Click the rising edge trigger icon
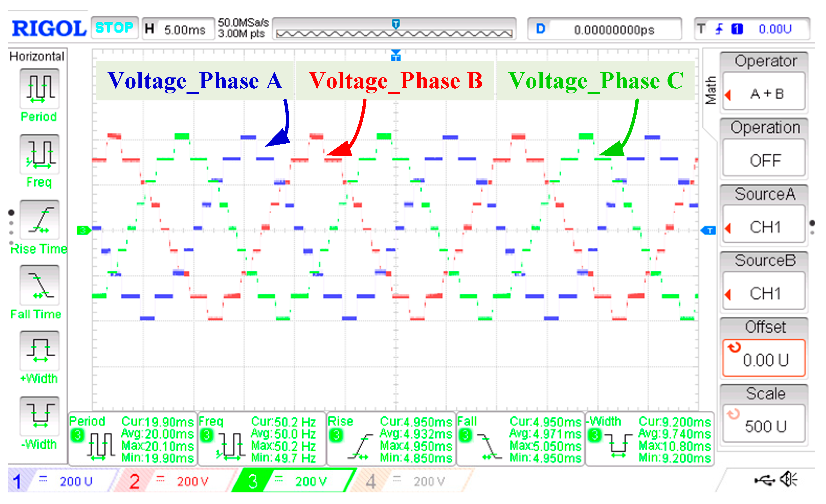Viewport: 826px width, 504px height. click(x=718, y=29)
